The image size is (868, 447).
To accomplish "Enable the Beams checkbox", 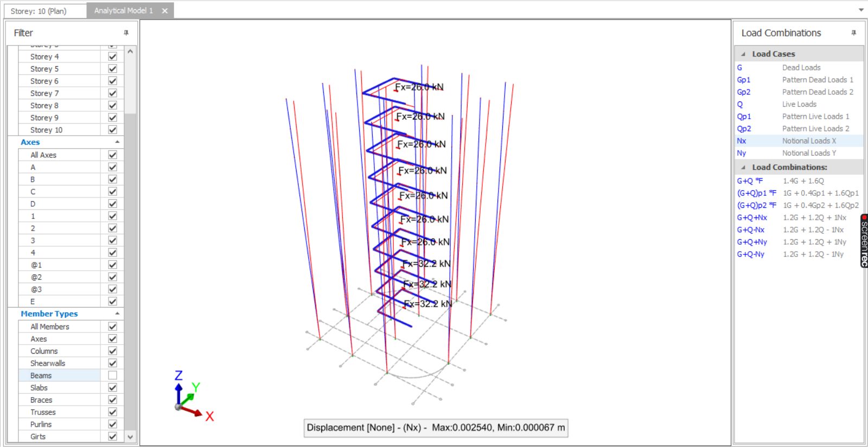I will coord(112,375).
